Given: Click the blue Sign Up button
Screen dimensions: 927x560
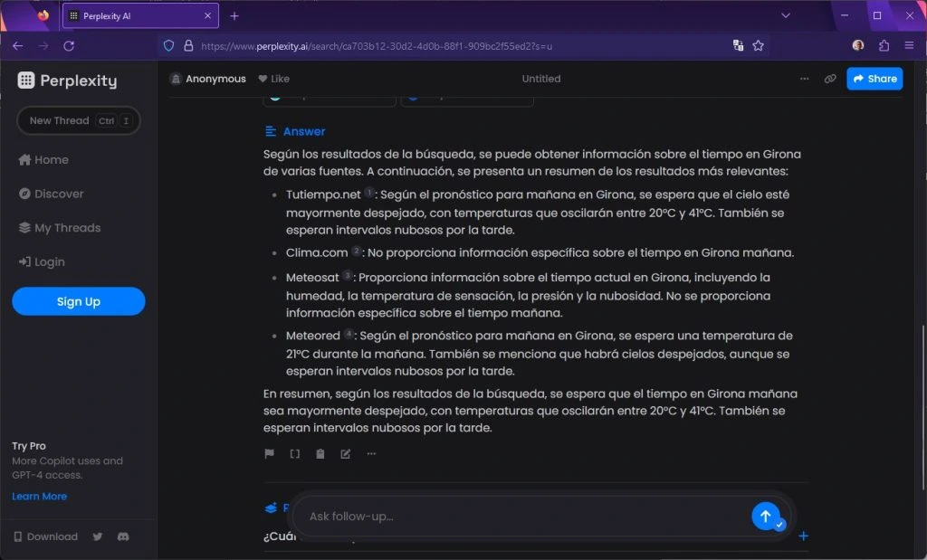Looking at the screenshot, I should [x=79, y=301].
